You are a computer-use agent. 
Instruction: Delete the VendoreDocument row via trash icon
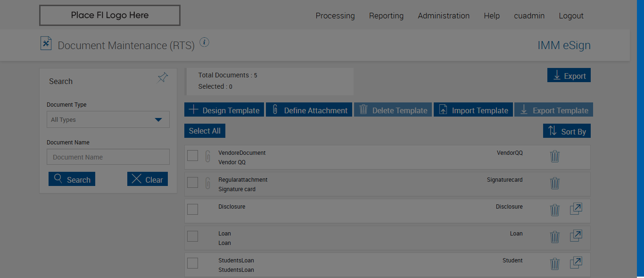555,156
